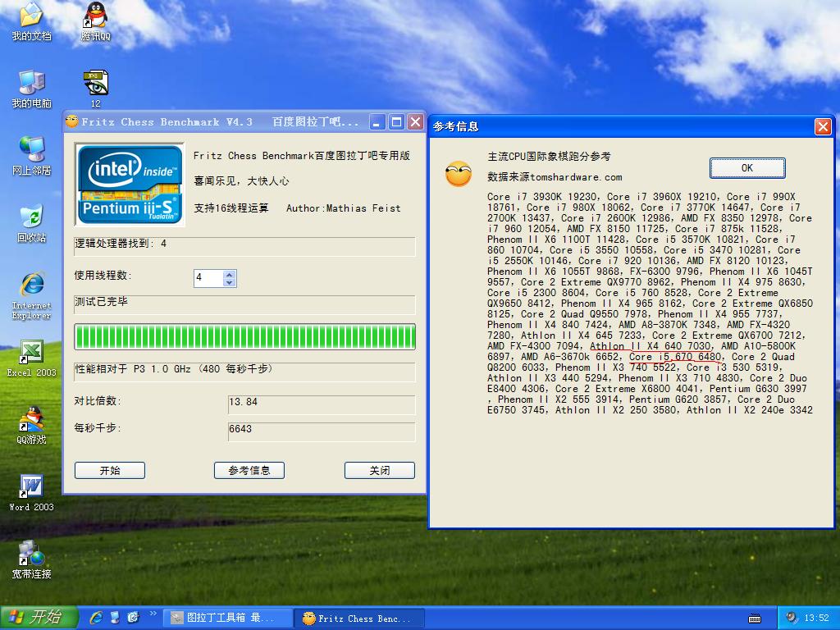Click the 参考信息 button
This screenshot has height=630, width=840.
click(x=249, y=470)
